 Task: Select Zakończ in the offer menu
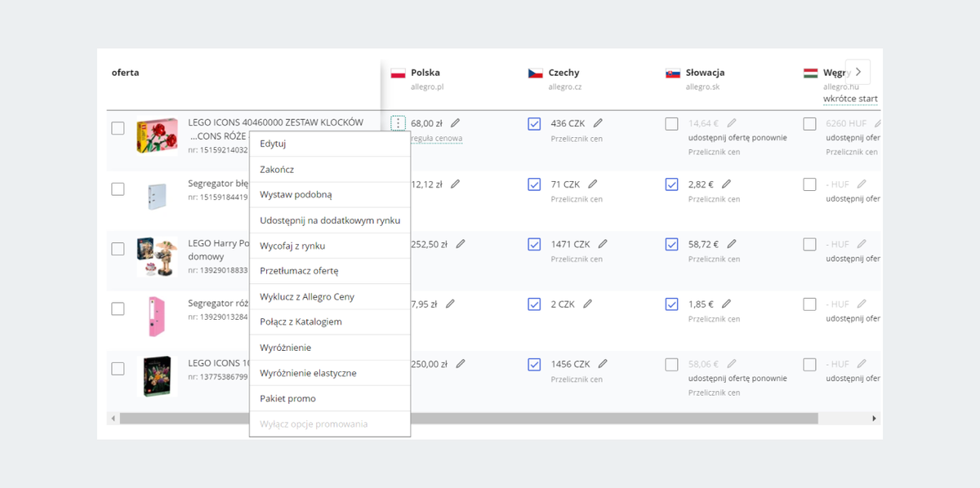click(x=330, y=170)
